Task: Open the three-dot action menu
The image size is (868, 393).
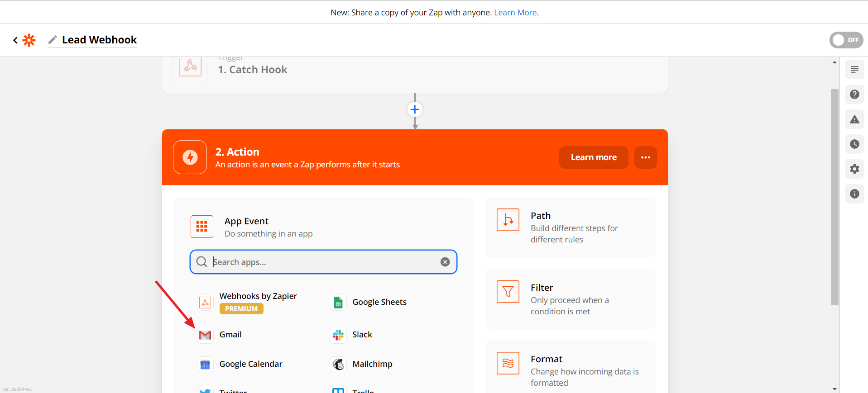Action: 646,157
